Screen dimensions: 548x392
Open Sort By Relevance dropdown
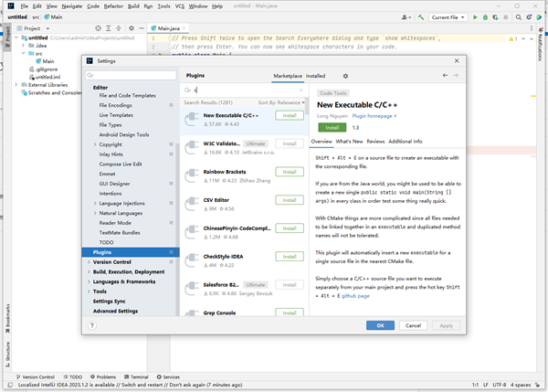(279, 103)
